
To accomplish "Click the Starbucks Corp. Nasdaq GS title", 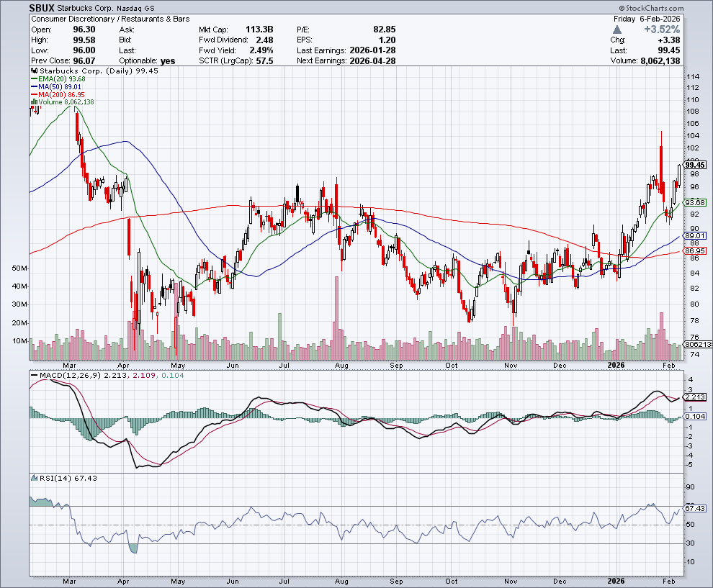I will pyautogui.click(x=105, y=8).
